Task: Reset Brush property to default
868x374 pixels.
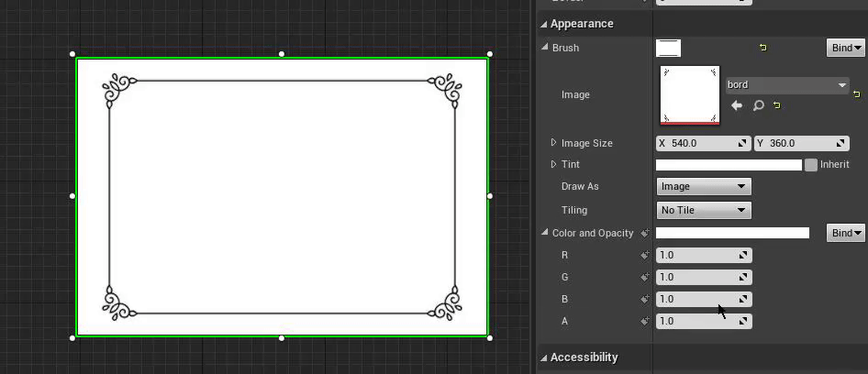Action: pos(763,48)
